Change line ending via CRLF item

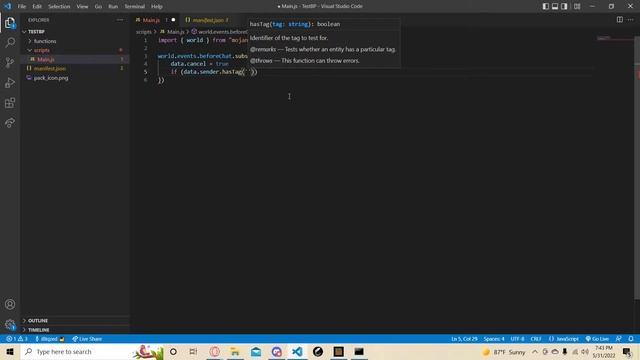[536, 339]
